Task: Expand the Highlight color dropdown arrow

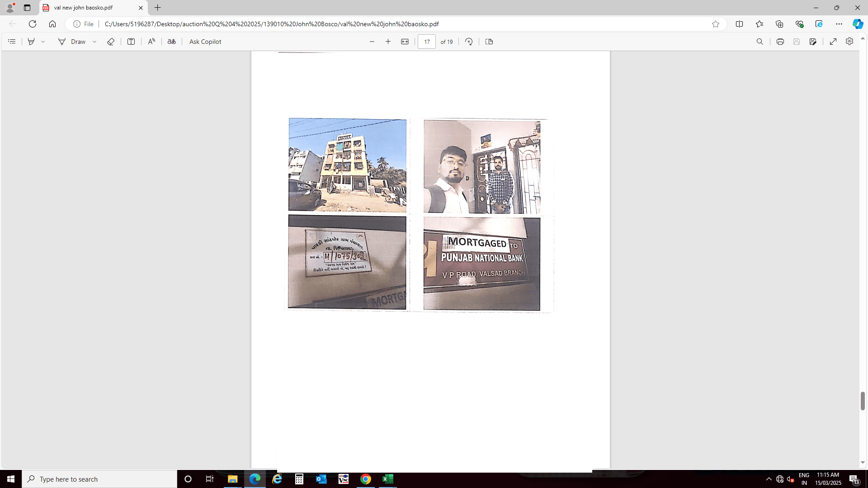Action: point(43,42)
